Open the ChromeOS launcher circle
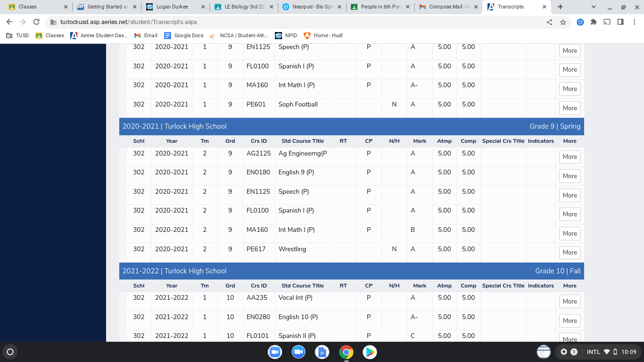 coord(10,352)
